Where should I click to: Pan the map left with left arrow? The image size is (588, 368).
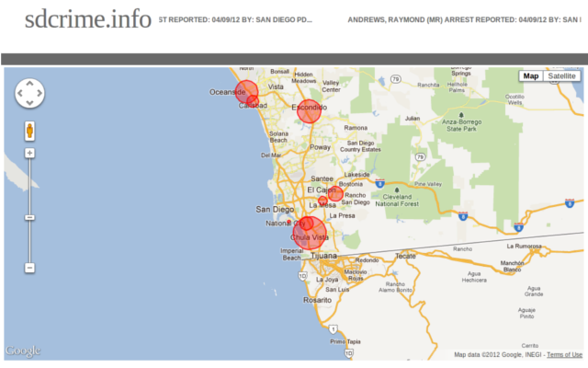(20, 93)
